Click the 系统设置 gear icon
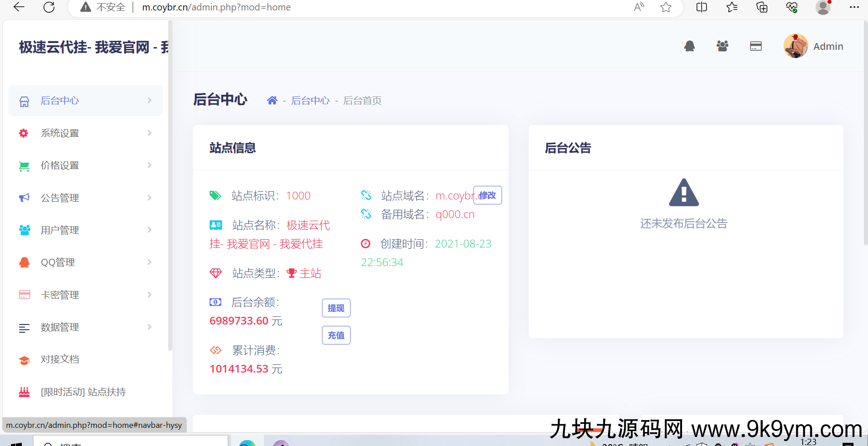Viewport: 868px width, 446px height. click(24, 133)
